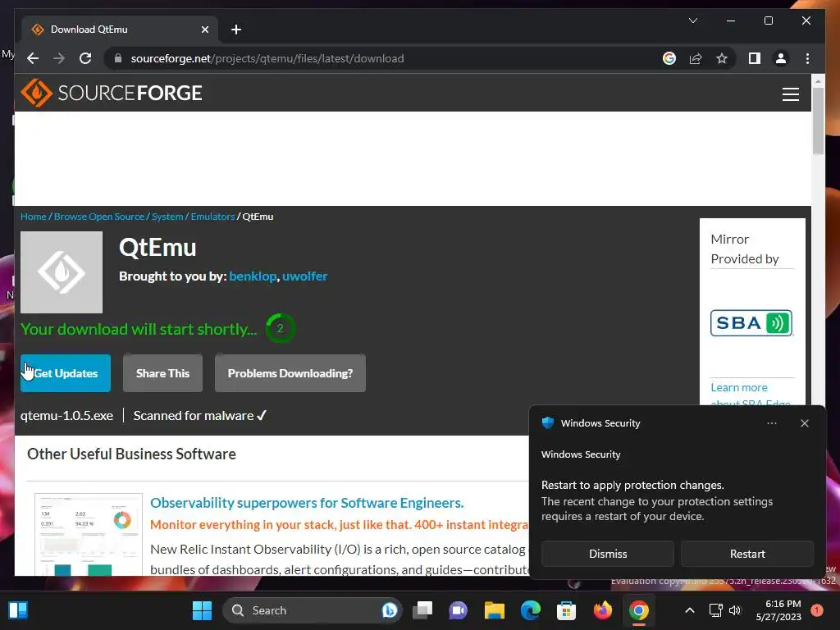840x630 pixels.
Task: Open Chrome profile menu
Action: (x=781, y=58)
